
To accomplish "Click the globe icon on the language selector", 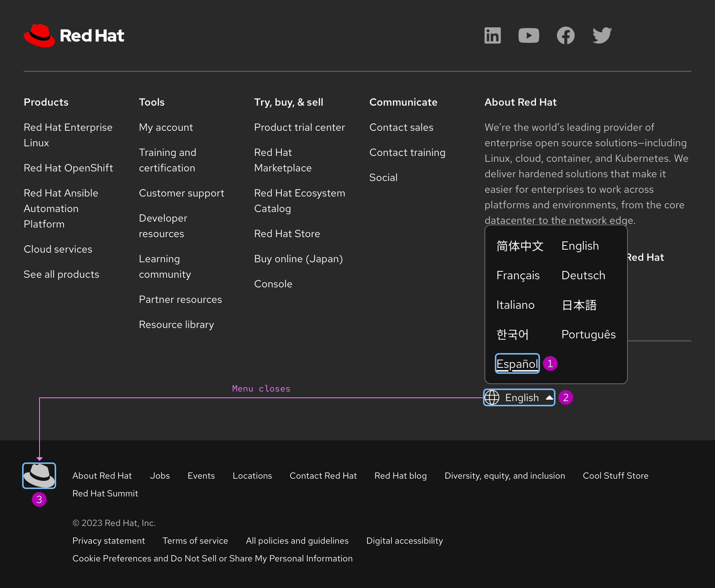I will [x=493, y=397].
